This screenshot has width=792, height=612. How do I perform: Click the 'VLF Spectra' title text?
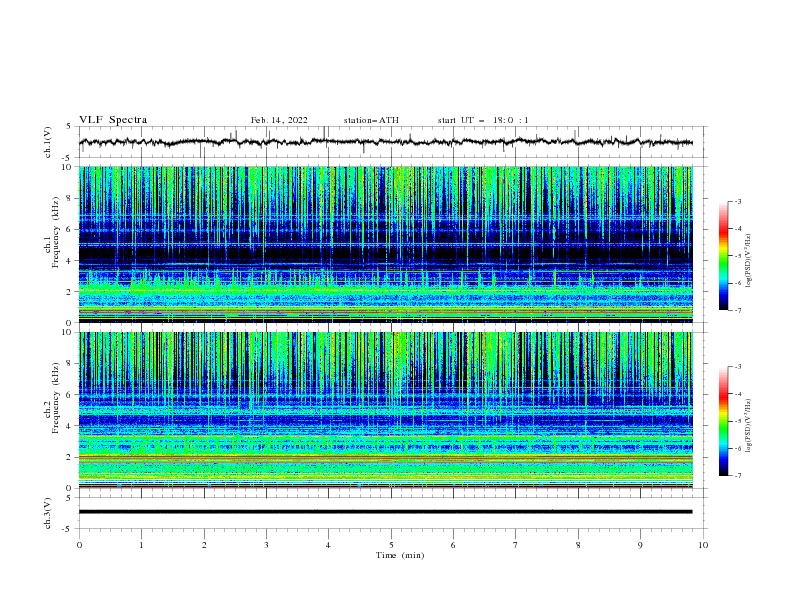[x=113, y=120]
